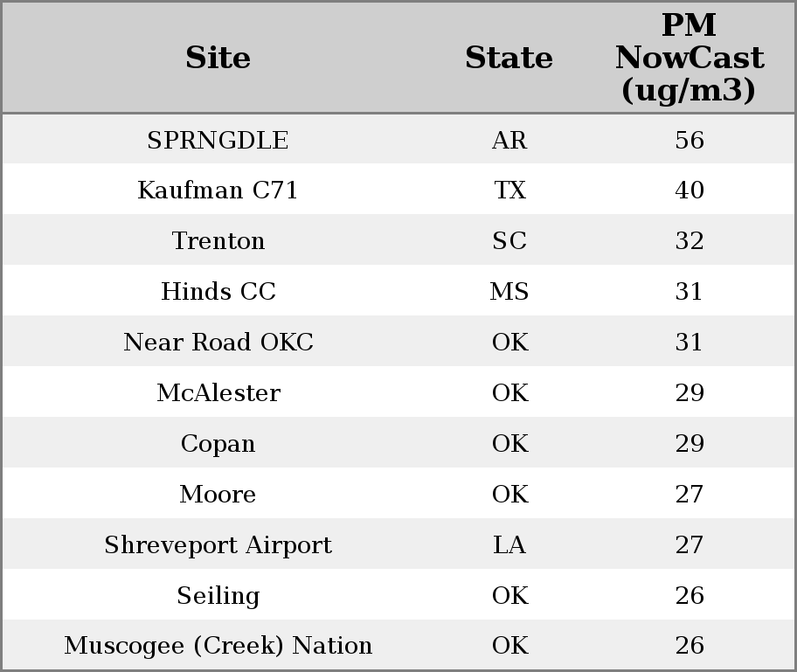Select the Muscogee (Creek) Nation cell
The image size is (797, 672).
coord(218,646)
